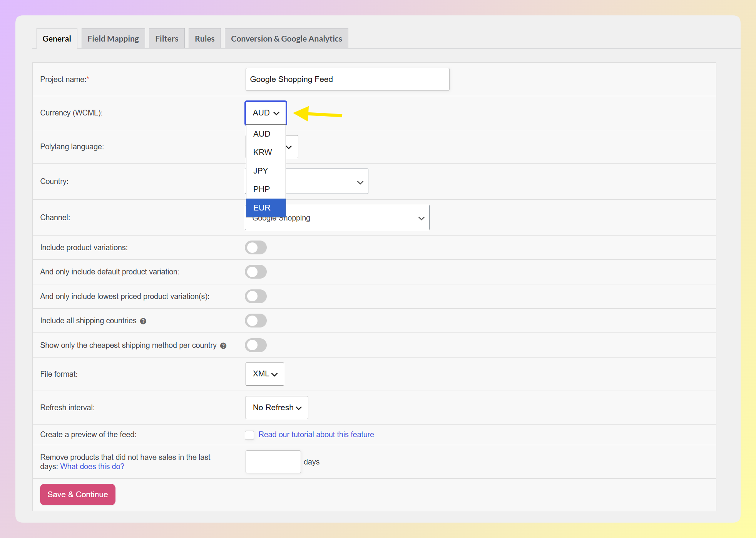Go to the Filters tab
The image size is (756, 538).
(167, 38)
